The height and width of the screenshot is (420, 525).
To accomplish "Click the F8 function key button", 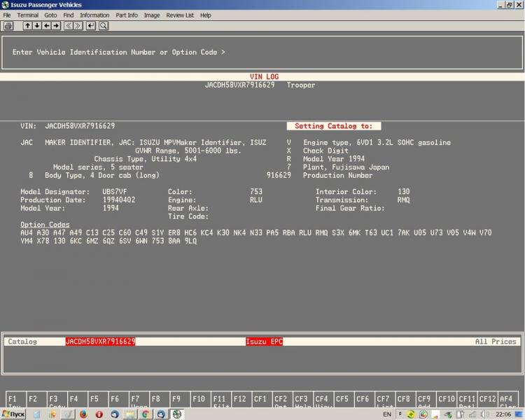I will [x=160, y=399].
